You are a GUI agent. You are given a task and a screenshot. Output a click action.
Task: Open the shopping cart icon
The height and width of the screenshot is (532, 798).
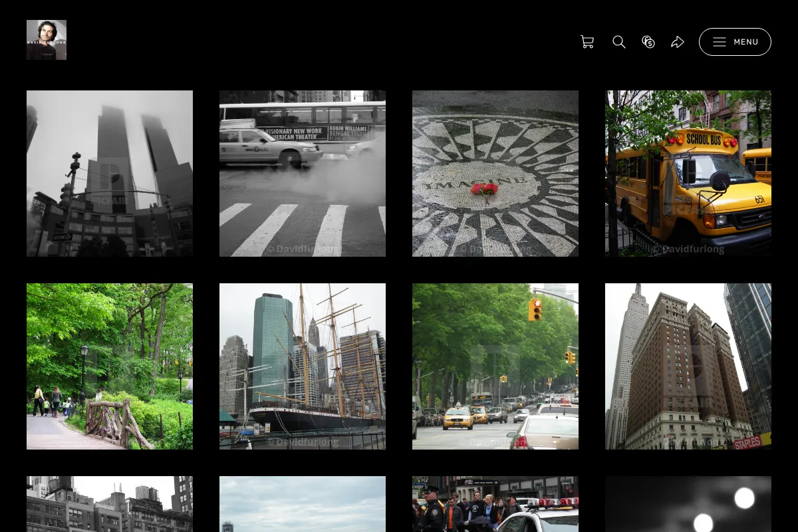tap(587, 42)
